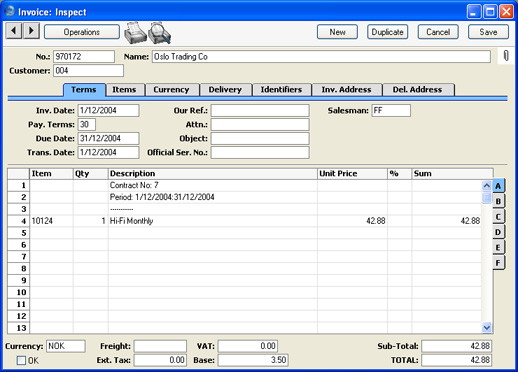
Task: Click the Cancel button
Action: pyautogui.click(x=438, y=32)
